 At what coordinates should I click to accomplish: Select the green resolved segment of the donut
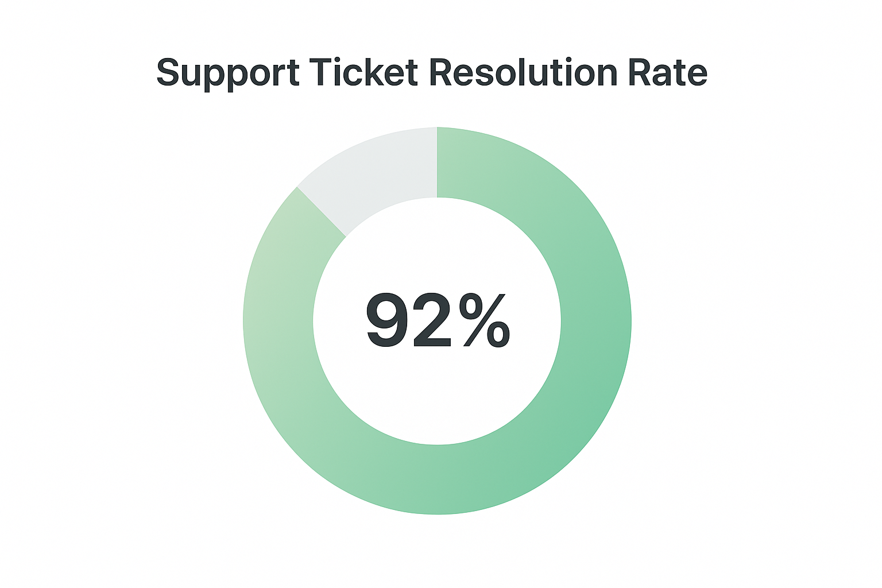[x=596, y=320]
